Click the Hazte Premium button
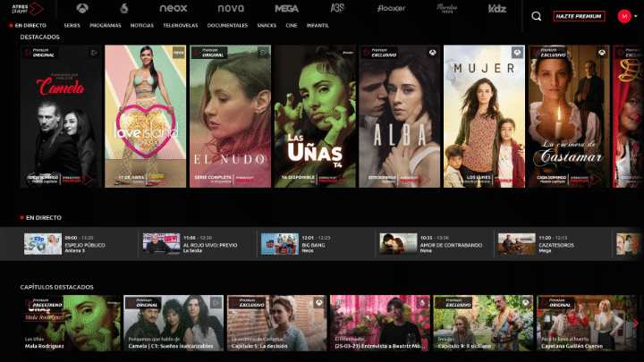644x362 pixels. (579, 16)
